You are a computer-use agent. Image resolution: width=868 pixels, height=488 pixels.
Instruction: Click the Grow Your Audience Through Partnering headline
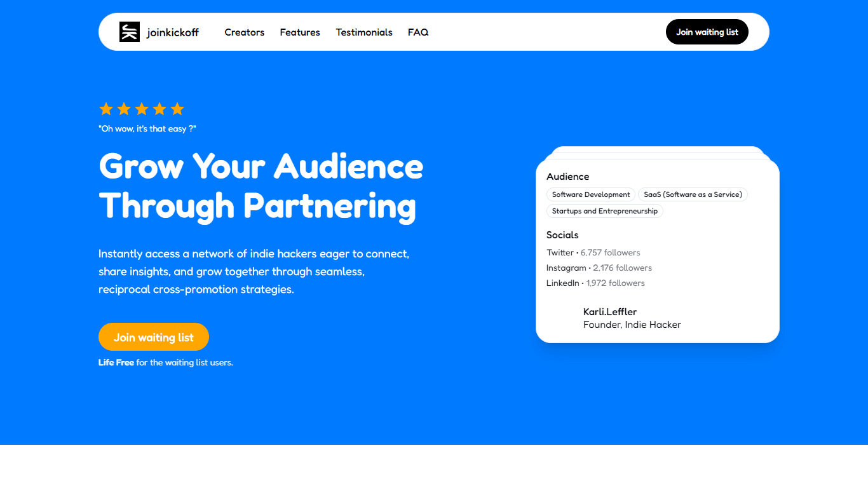pos(261,186)
